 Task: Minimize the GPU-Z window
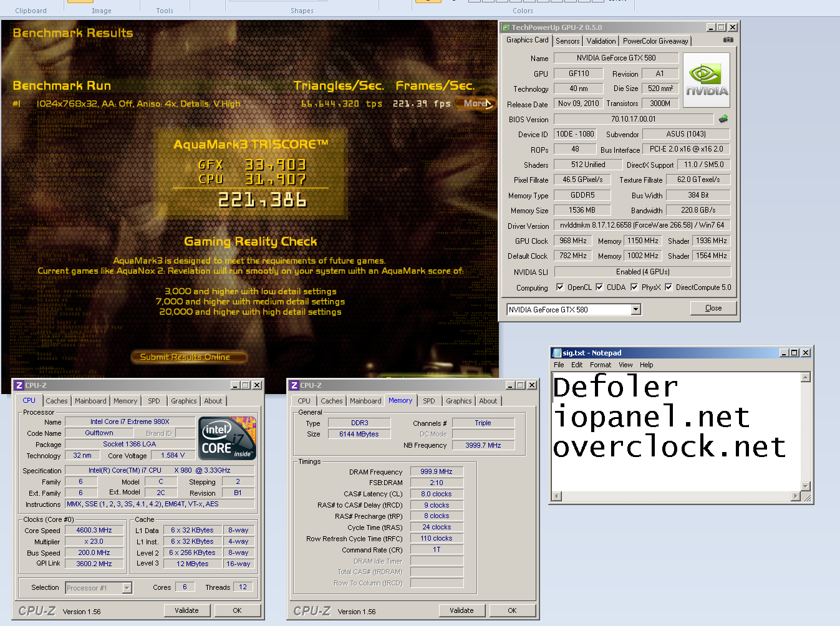coord(712,27)
